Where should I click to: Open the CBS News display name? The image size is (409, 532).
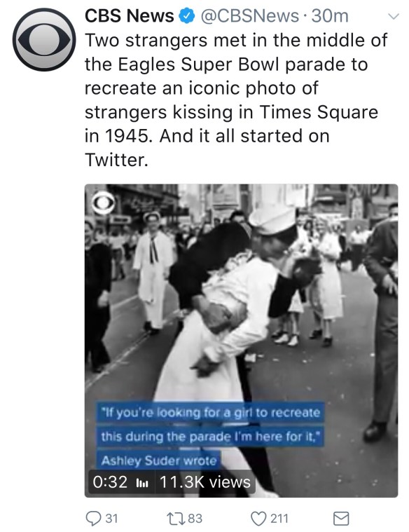point(129,16)
